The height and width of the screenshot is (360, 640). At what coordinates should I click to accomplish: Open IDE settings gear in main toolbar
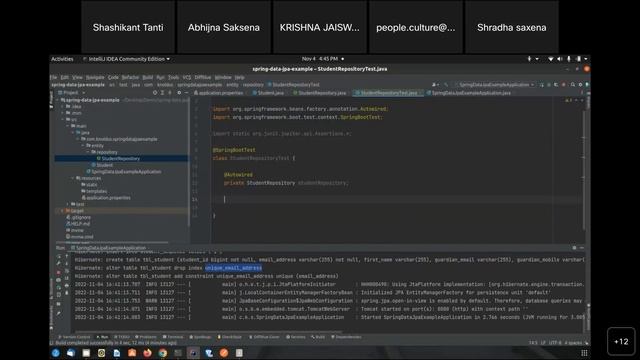point(580,84)
